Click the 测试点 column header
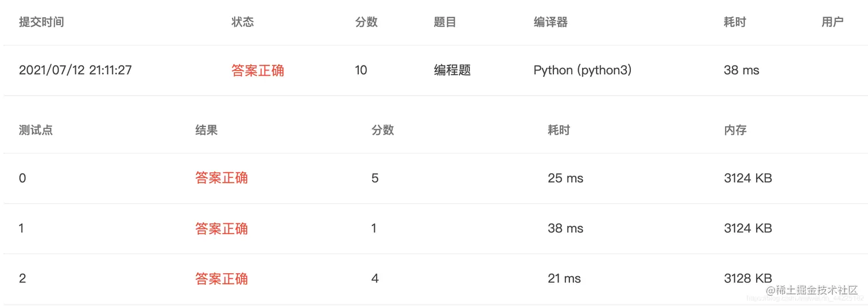868x306 pixels. pos(36,130)
